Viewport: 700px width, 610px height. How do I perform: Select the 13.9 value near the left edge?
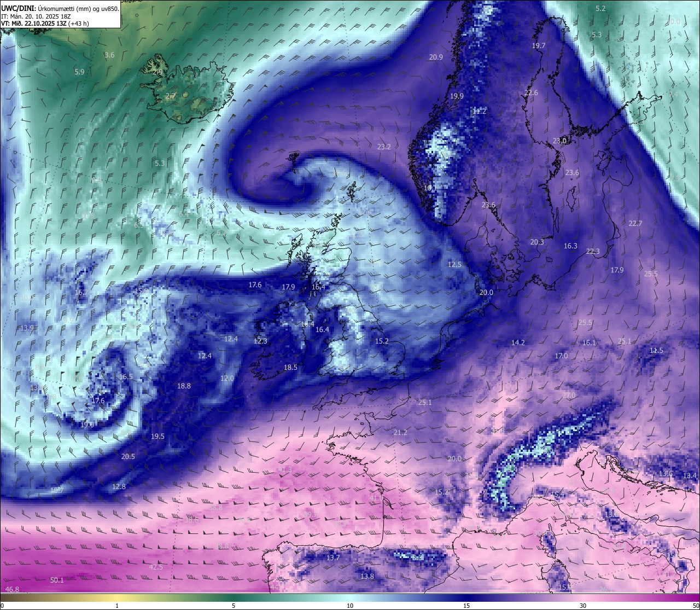click(x=27, y=328)
